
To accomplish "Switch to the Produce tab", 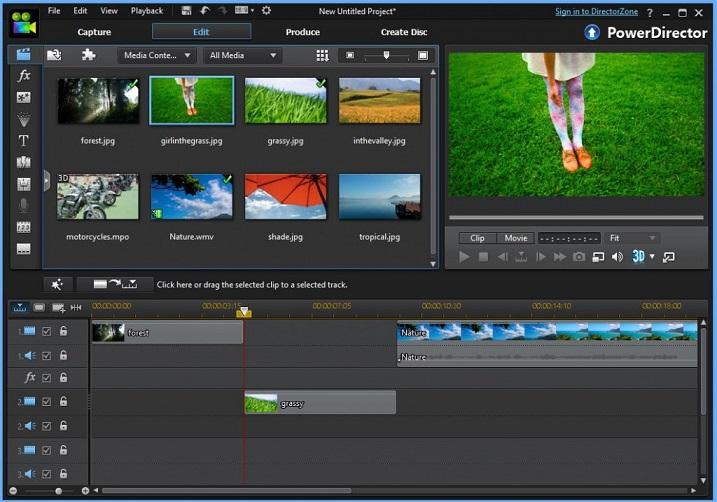I will point(302,32).
